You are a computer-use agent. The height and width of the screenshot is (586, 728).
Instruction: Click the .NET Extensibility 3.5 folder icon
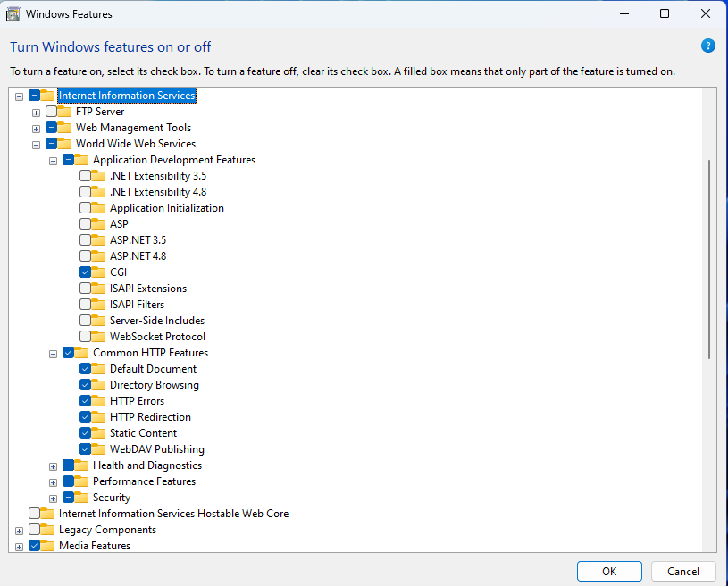tap(98, 175)
